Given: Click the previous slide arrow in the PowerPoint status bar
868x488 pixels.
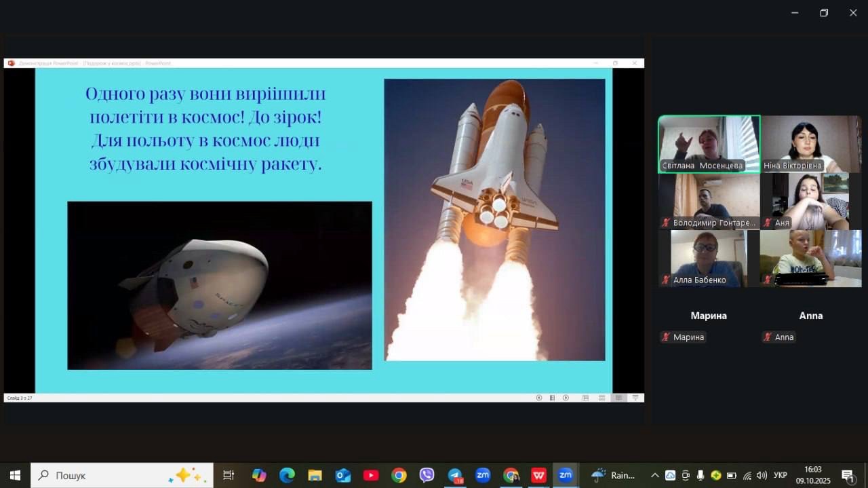Looking at the screenshot, I should coord(539,398).
